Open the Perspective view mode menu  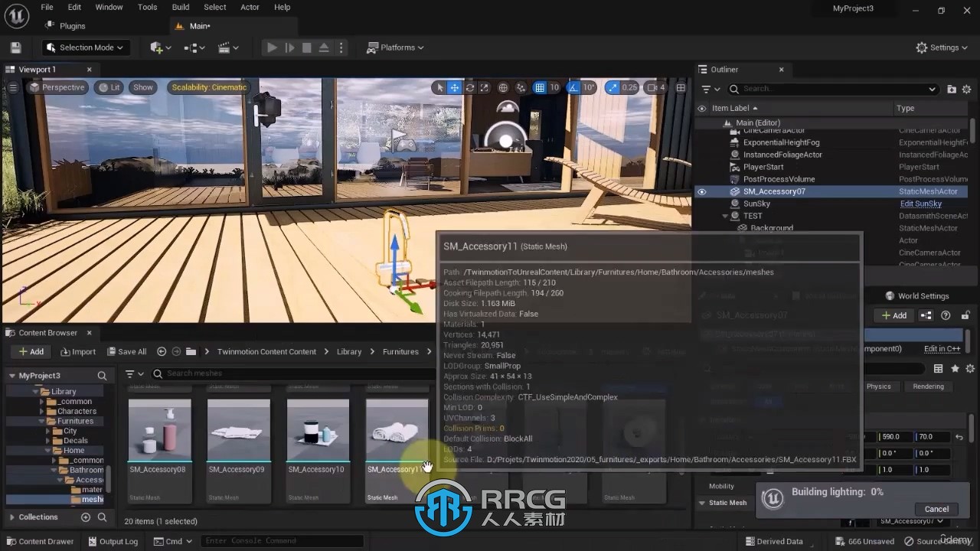pyautogui.click(x=57, y=87)
